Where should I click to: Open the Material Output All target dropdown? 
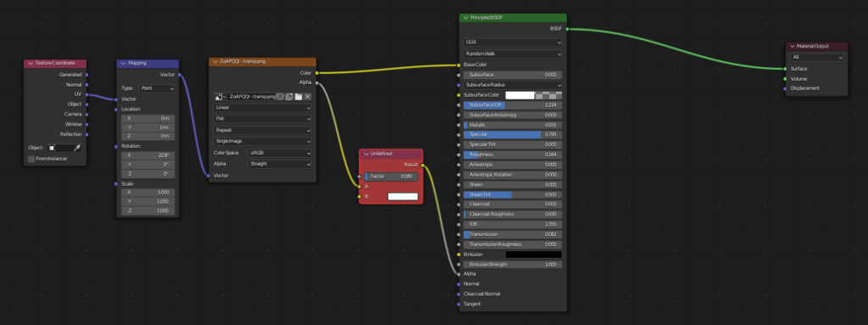point(816,57)
